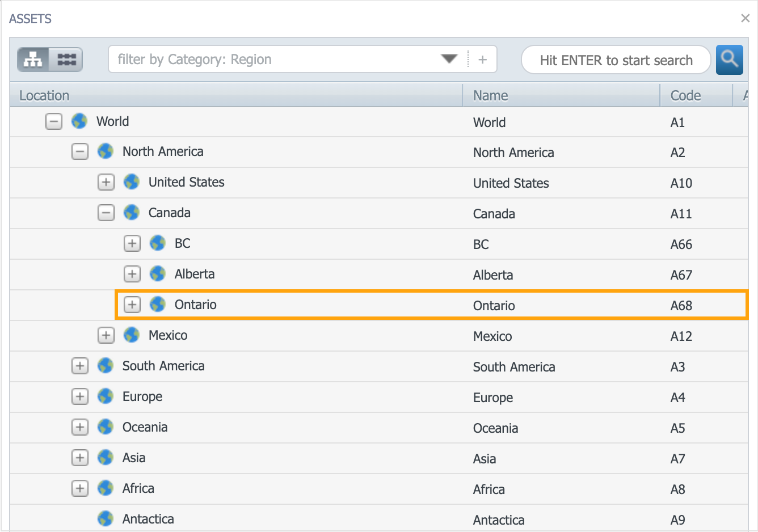Open the Category: Region filter dropdown
The width and height of the screenshot is (758, 532).
click(x=449, y=58)
